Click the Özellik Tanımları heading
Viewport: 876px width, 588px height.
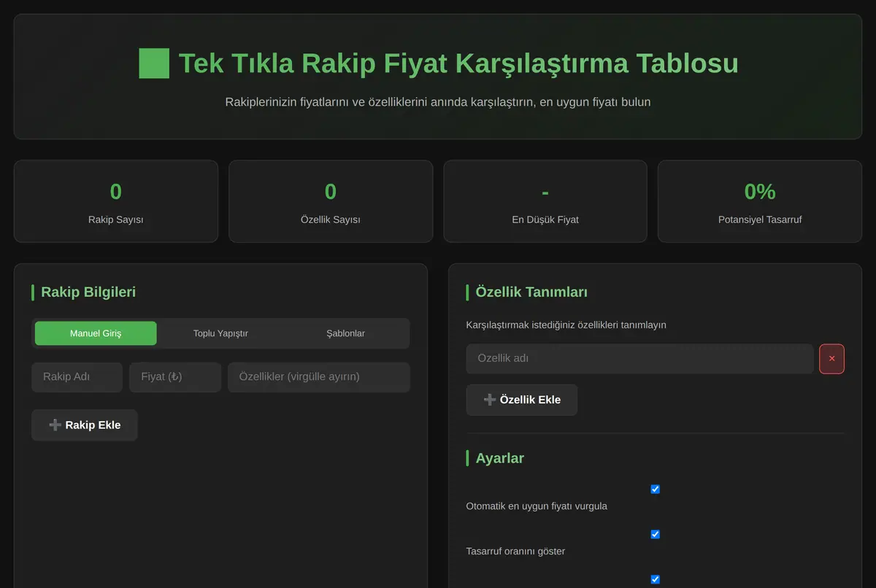point(531,292)
